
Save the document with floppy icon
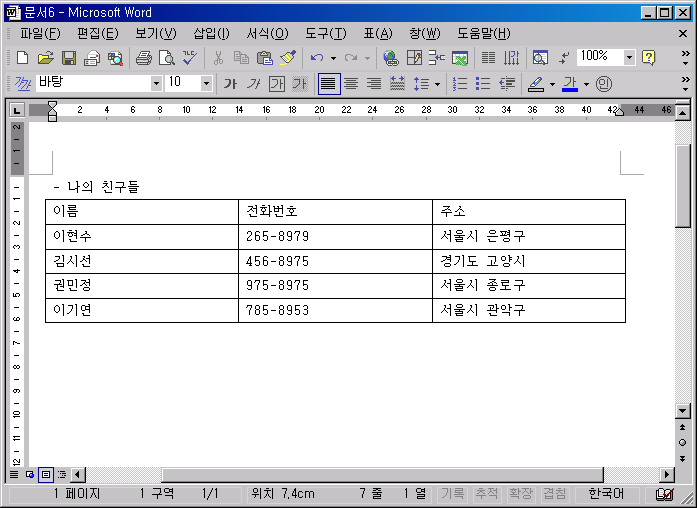click(x=68, y=58)
